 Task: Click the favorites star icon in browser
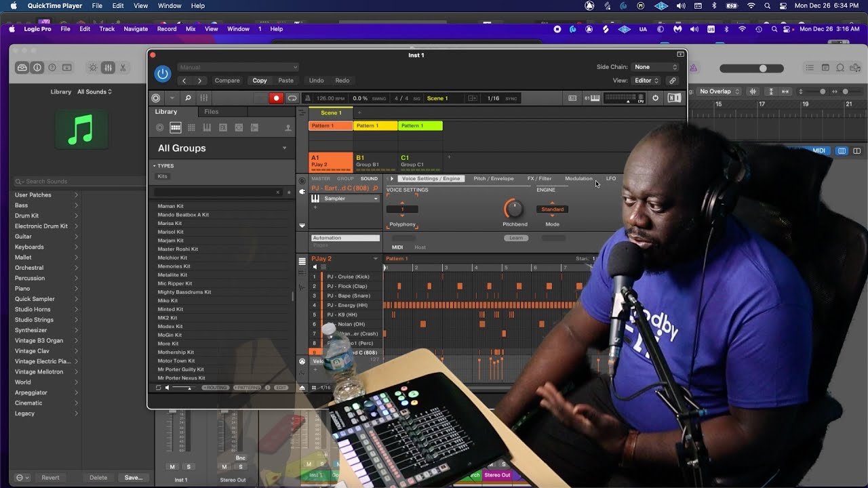tap(289, 192)
